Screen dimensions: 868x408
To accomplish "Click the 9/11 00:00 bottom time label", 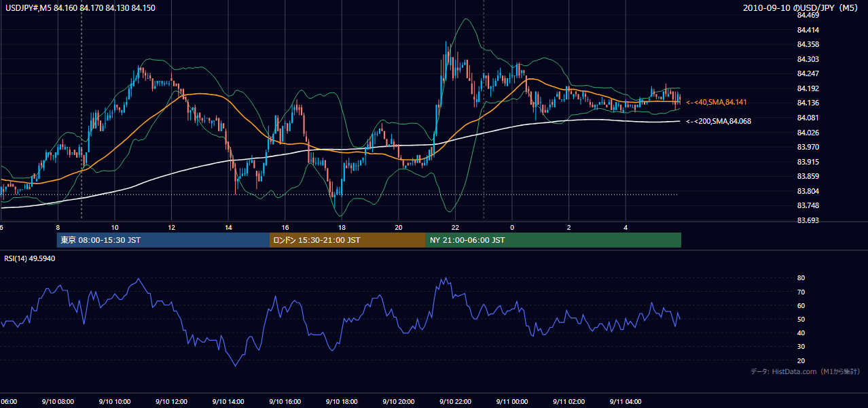I will [511, 402].
